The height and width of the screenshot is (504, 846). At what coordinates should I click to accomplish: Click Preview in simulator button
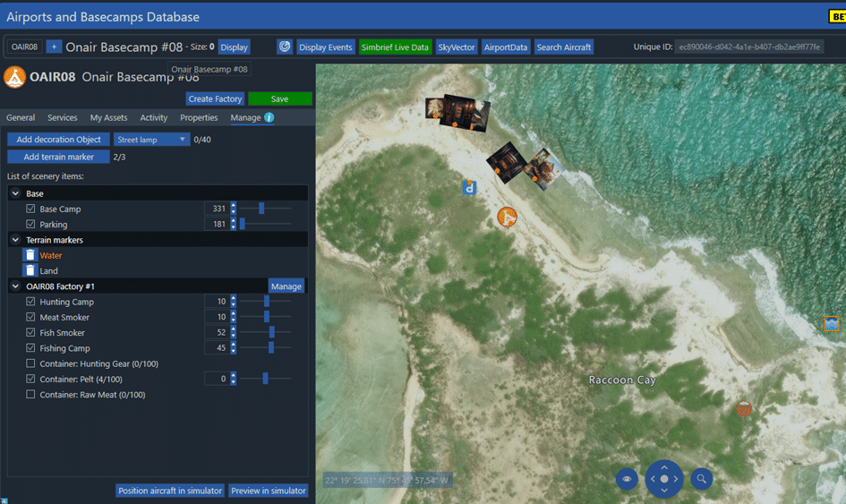pyautogui.click(x=269, y=491)
